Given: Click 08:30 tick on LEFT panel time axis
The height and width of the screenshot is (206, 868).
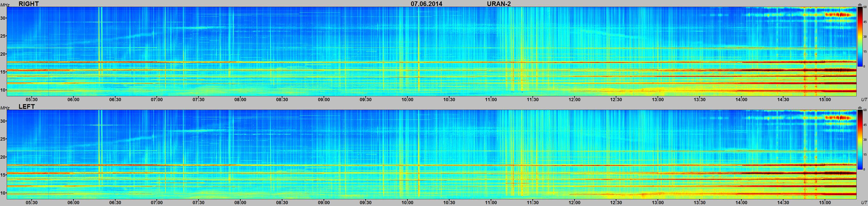Looking at the screenshot, I should pyautogui.click(x=282, y=203).
